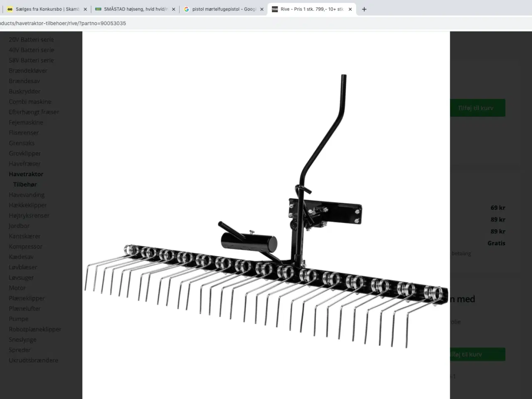Image resolution: width=532 pixels, height=399 pixels.
Task: Close the Rive product tab
Action: (350, 9)
